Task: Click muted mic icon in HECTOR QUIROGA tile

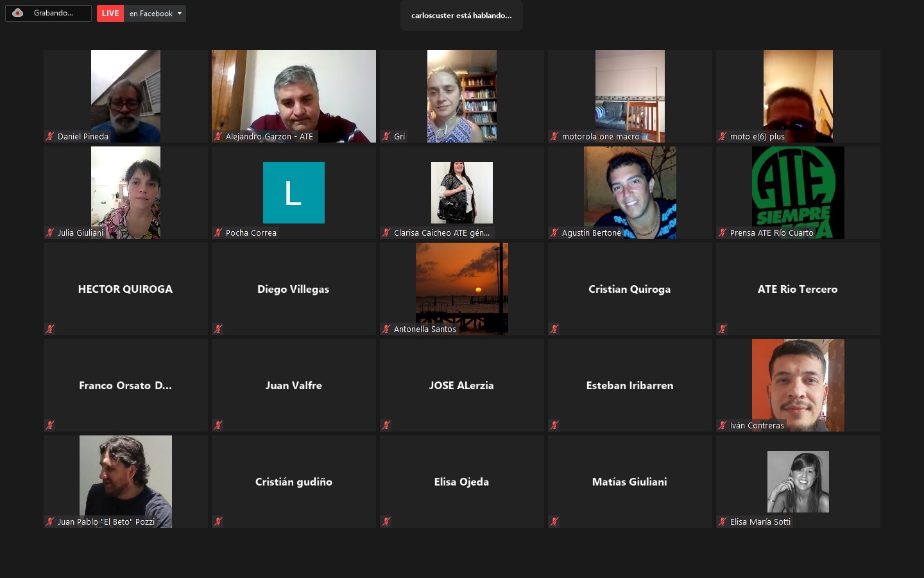Action: pos(50,329)
